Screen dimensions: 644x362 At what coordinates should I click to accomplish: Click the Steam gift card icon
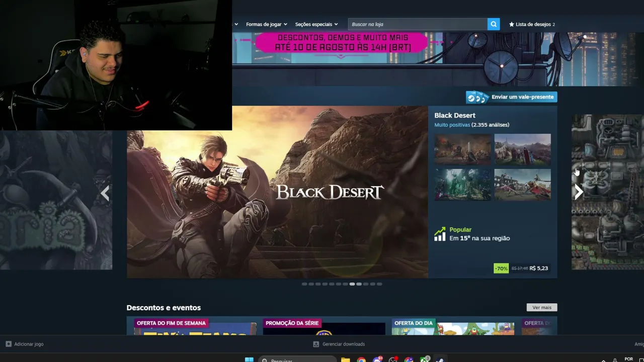pos(477,97)
